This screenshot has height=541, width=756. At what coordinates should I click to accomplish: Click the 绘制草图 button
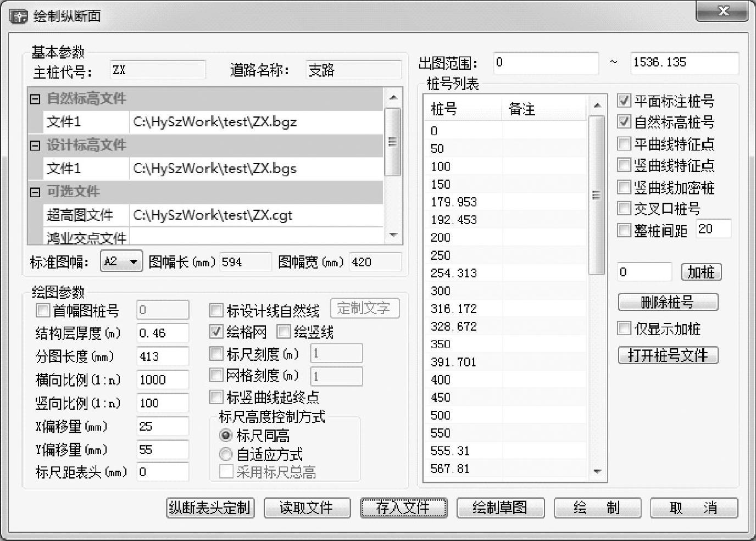point(500,507)
